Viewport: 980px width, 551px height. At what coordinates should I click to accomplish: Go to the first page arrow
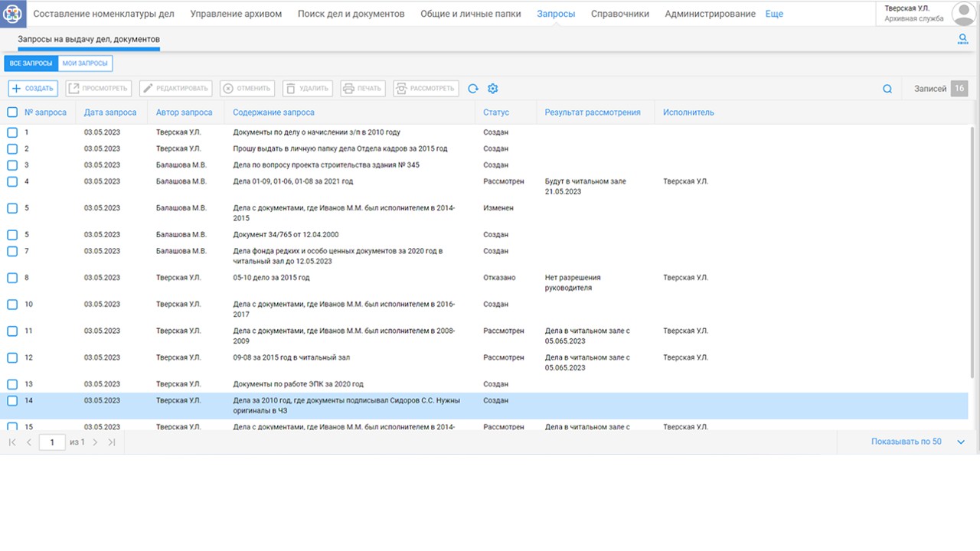tap(12, 442)
